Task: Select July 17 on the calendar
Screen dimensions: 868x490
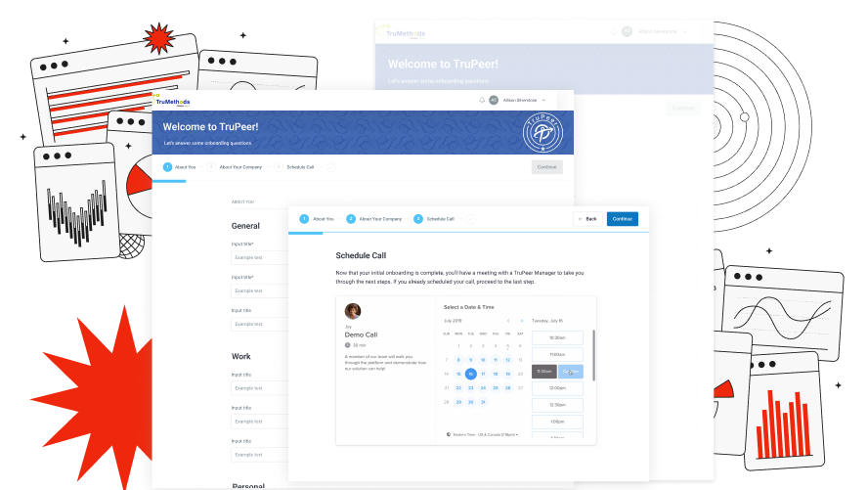Action: point(483,374)
